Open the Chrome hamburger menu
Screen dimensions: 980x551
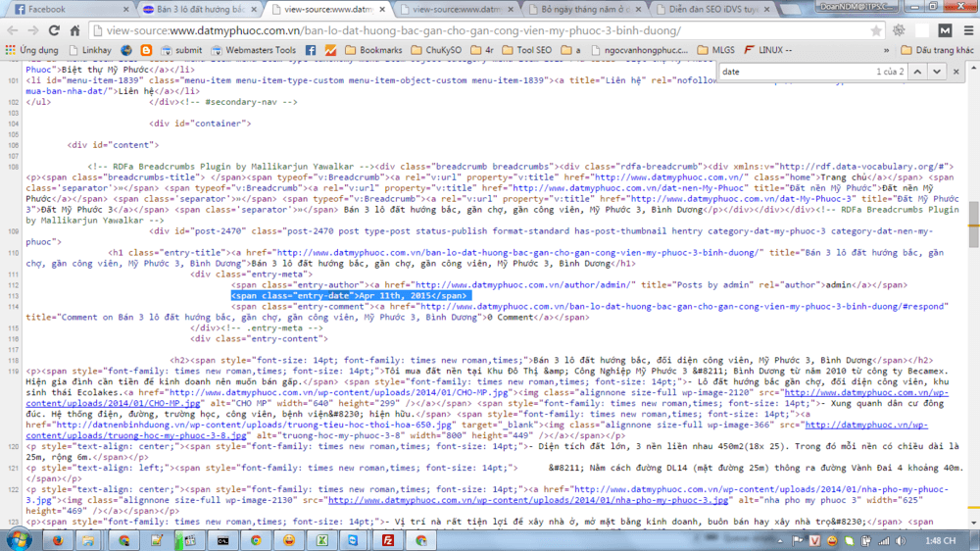tap(968, 30)
